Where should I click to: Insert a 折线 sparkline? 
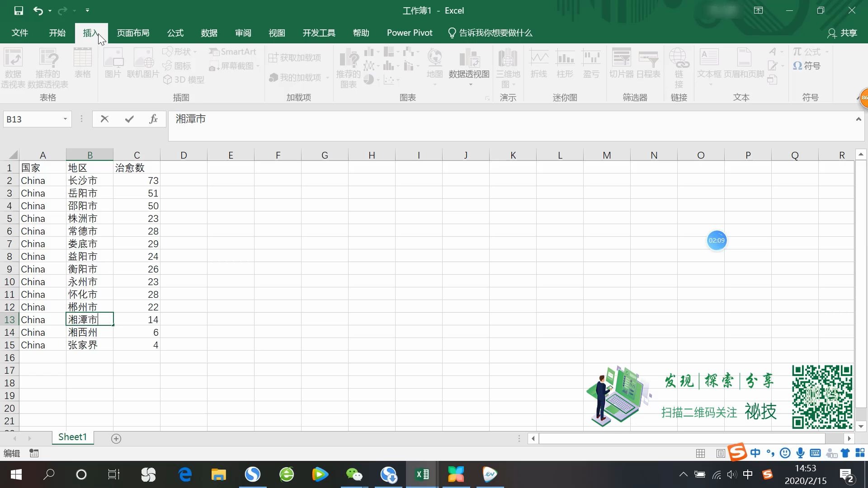point(539,63)
